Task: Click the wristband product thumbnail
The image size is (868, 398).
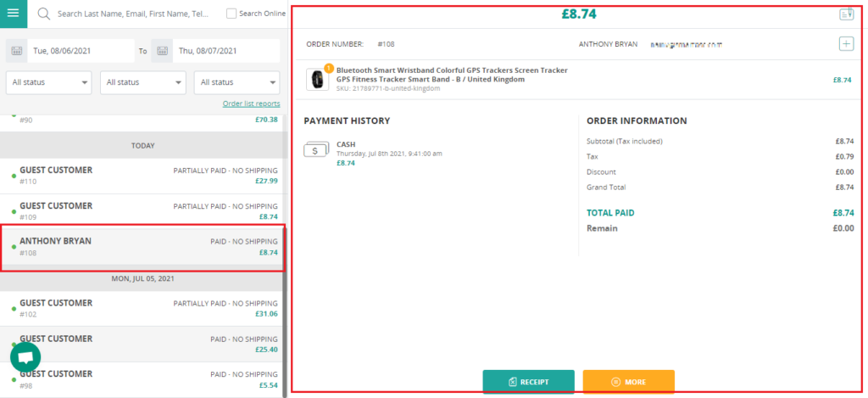Action: point(317,79)
